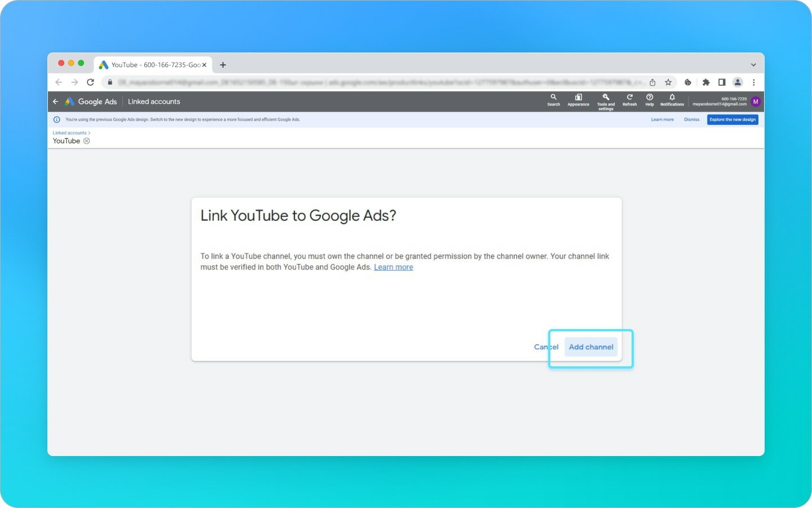Expand the tab search chevron
Image resolution: width=812 pixels, height=508 pixels.
pyautogui.click(x=753, y=65)
